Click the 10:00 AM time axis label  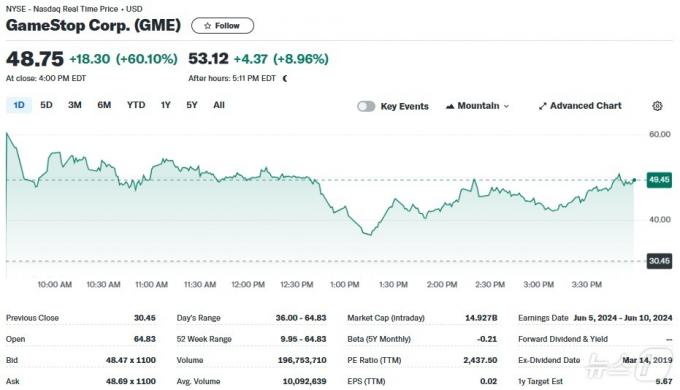pos(54,285)
